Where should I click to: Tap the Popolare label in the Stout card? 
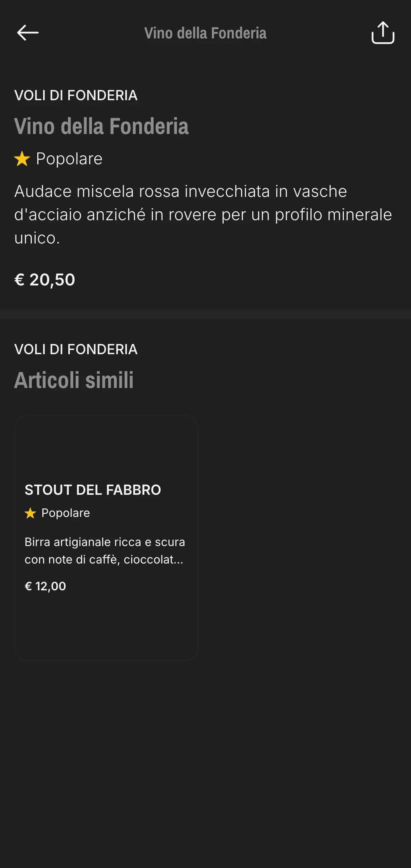tap(66, 513)
